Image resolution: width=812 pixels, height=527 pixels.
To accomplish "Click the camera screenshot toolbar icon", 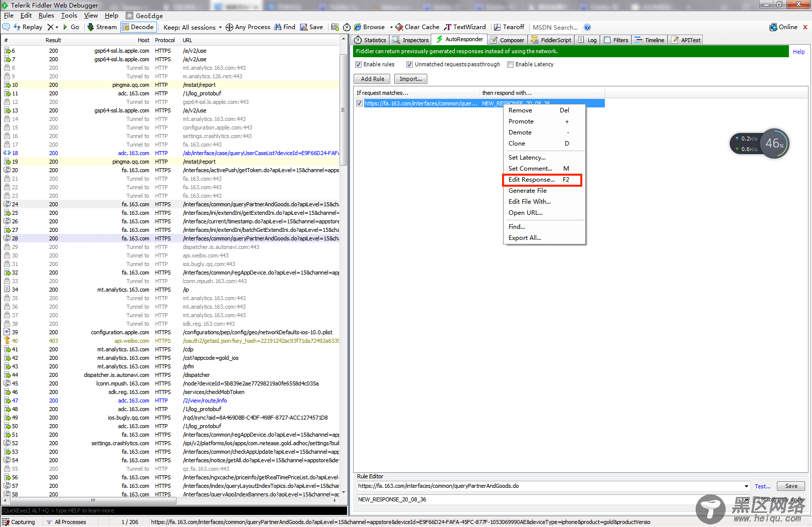I will pos(335,27).
